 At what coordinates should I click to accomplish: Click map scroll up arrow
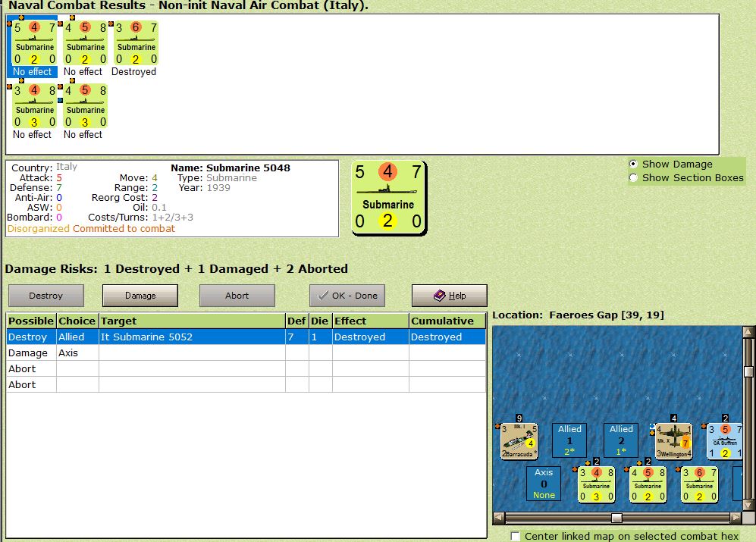(748, 331)
